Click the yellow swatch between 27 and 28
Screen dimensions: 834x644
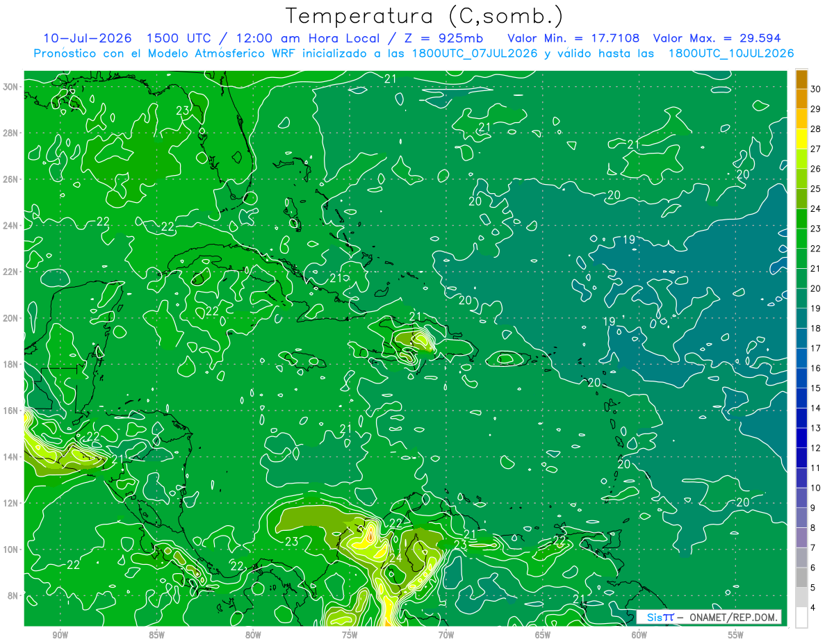pos(801,139)
